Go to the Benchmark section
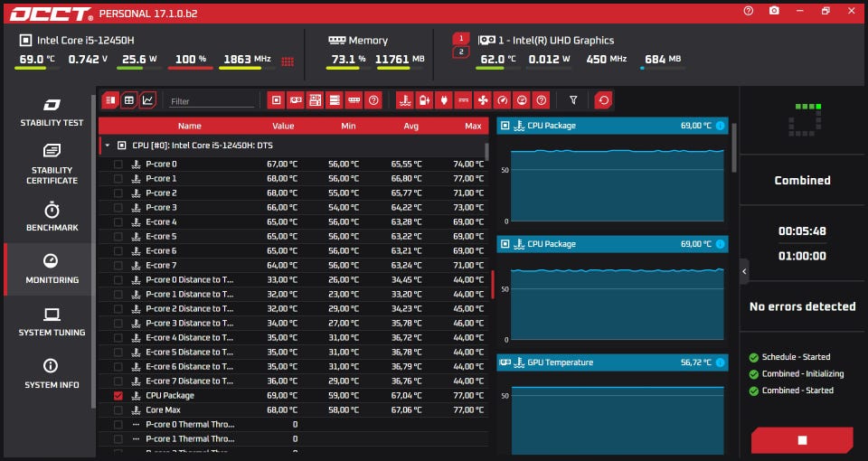The width and height of the screenshot is (868, 461). [x=52, y=217]
